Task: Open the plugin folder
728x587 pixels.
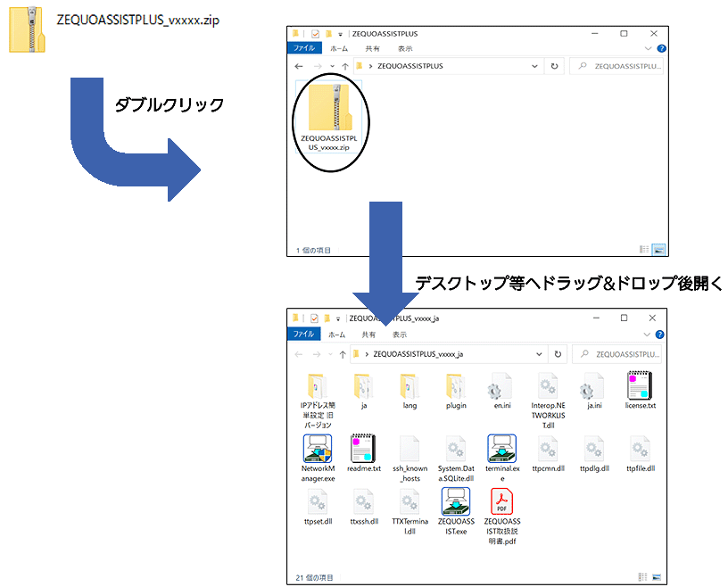Action: [456, 386]
